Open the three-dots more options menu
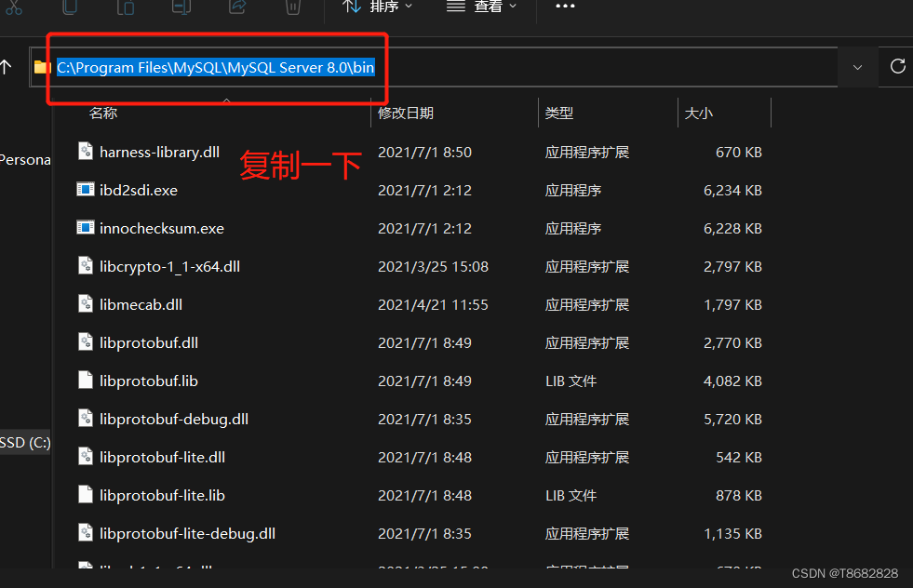This screenshot has height=588, width=913. click(565, 7)
